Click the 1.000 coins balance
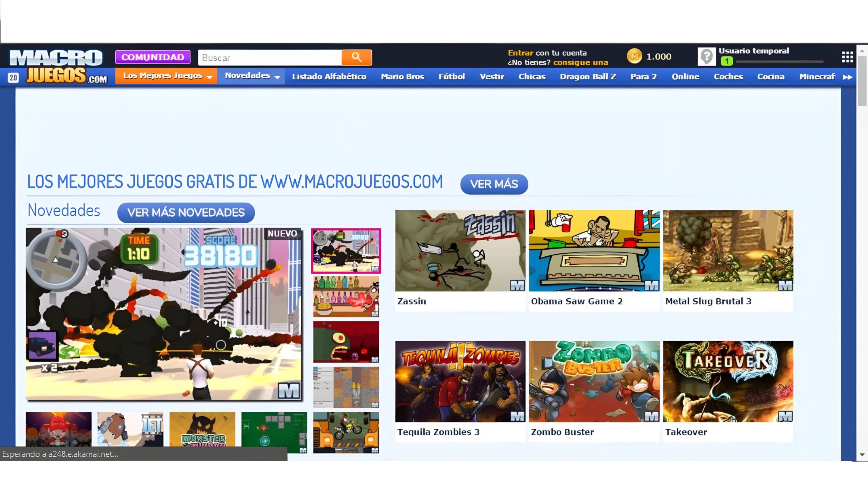The height and width of the screenshot is (488, 868). click(659, 57)
